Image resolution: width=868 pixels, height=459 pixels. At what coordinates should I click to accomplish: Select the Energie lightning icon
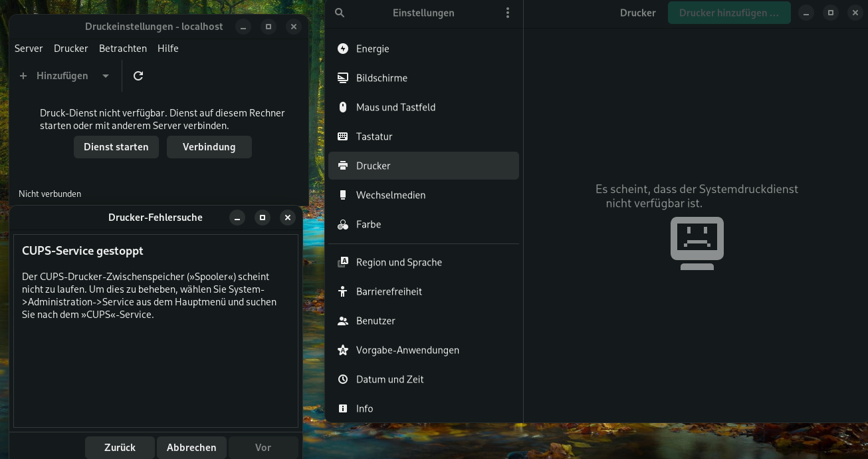343,49
